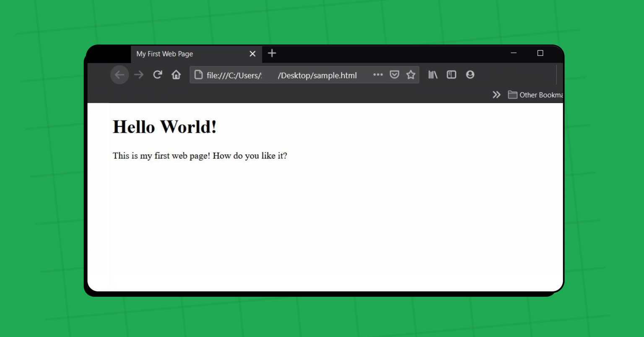Open a new browser tab
This screenshot has width=644, height=337.
(272, 54)
